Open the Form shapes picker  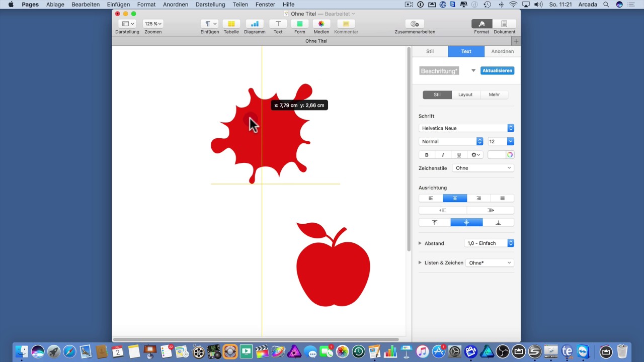tap(299, 24)
